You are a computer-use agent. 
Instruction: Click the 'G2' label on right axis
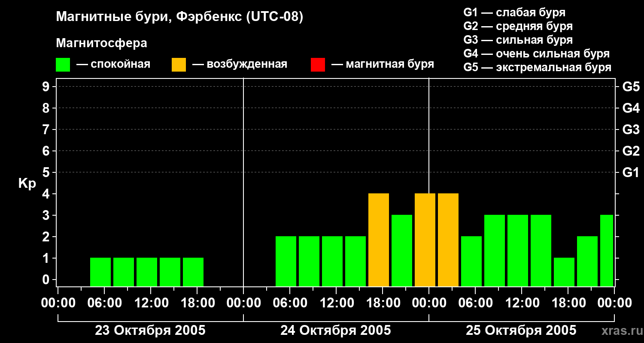pos(631,151)
